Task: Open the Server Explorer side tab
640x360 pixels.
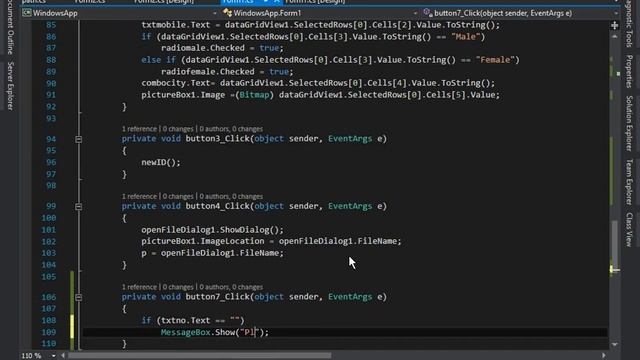Action: point(10,86)
